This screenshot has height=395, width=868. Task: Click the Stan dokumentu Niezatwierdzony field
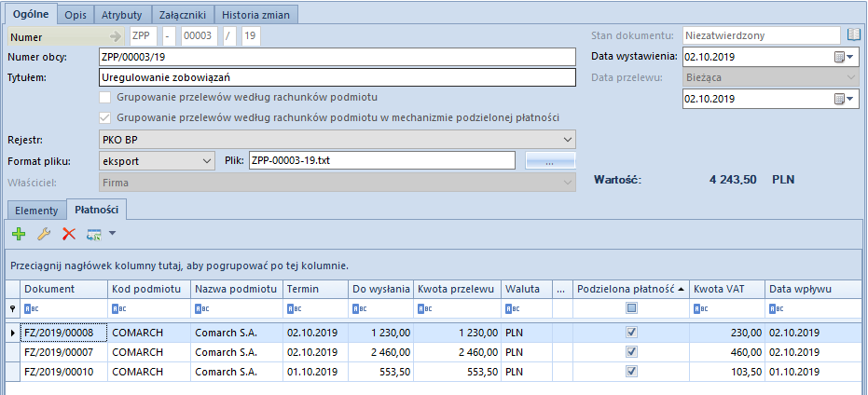tap(762, 35)
